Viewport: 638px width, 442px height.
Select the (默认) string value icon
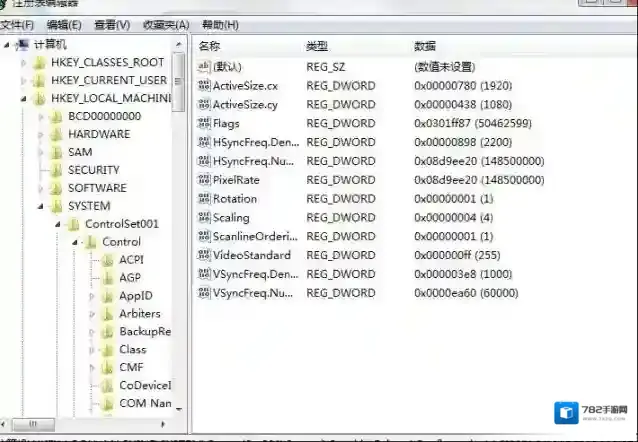(x=204, y=66)
